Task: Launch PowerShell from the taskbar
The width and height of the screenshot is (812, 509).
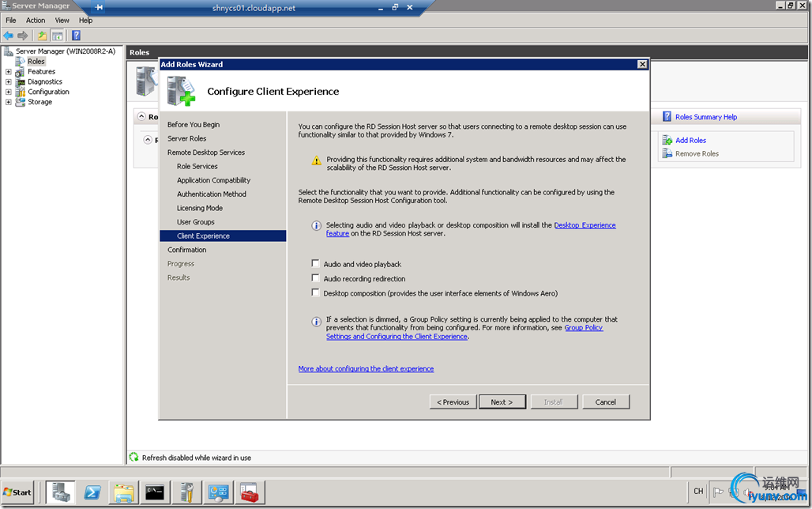Action: tap(92, 492)
